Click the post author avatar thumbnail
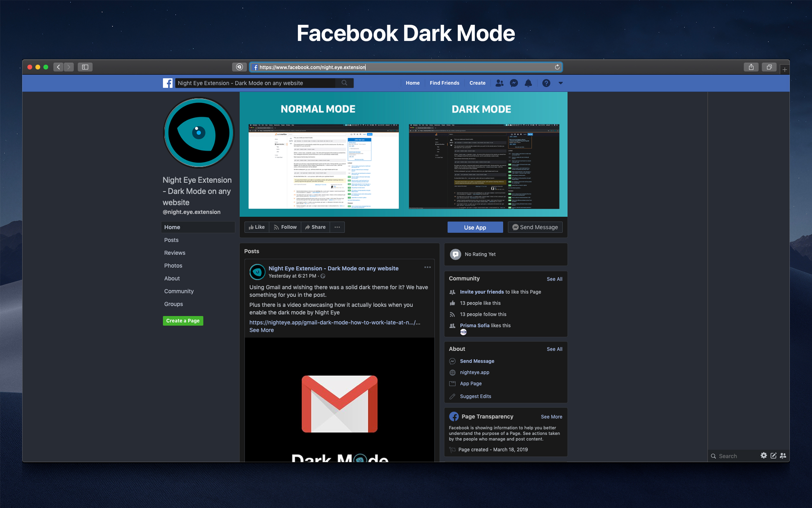Screen dimensions: 812x508 tap(257, 272)
